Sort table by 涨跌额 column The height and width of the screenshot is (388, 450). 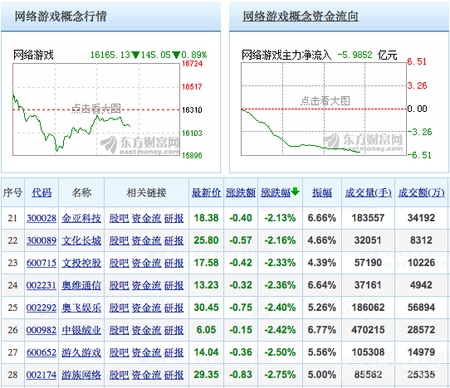pyautogui.click(x=241, y=192)
